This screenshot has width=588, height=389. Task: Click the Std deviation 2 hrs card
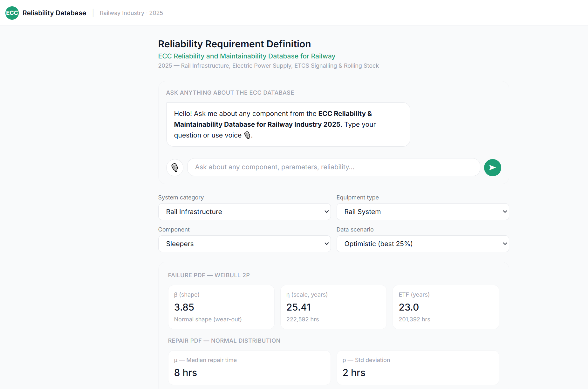[418, 368]
